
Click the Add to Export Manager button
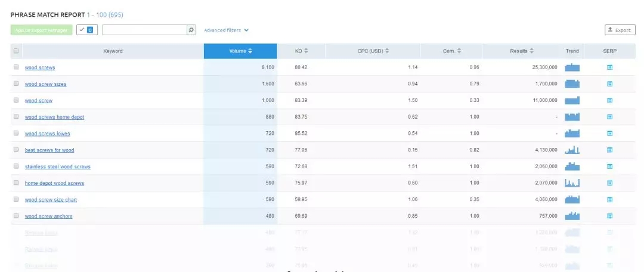41,30
